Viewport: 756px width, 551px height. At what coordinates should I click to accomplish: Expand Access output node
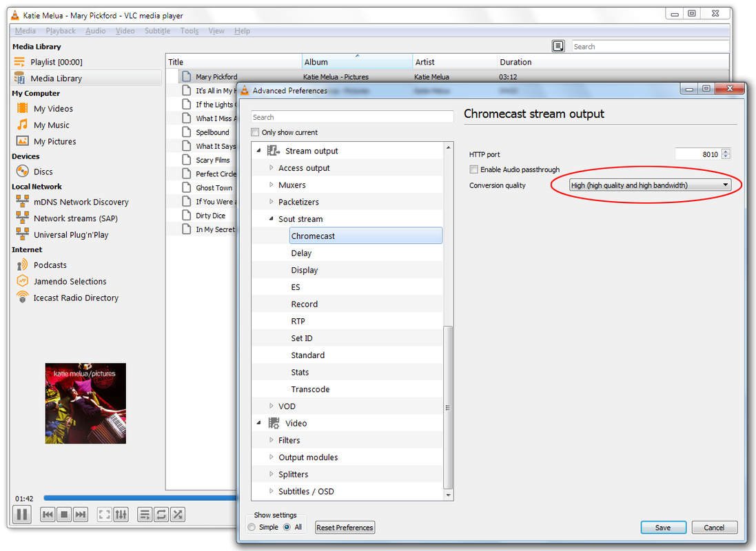[271, 168]
